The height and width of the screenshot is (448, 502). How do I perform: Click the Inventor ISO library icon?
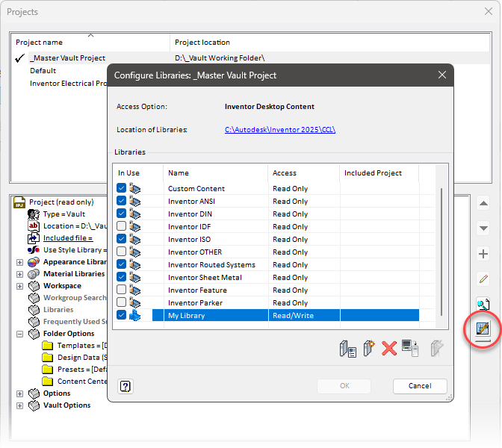pos(134,240)
